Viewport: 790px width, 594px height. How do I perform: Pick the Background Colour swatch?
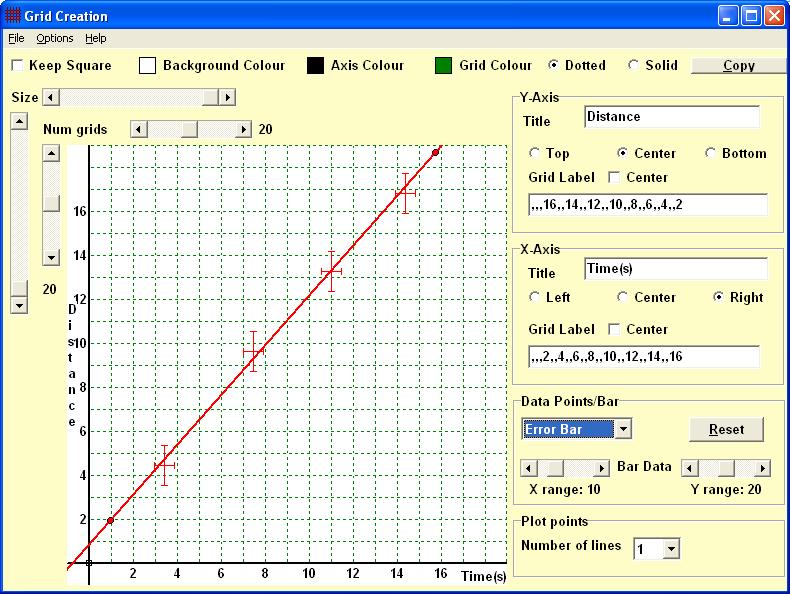147,65
